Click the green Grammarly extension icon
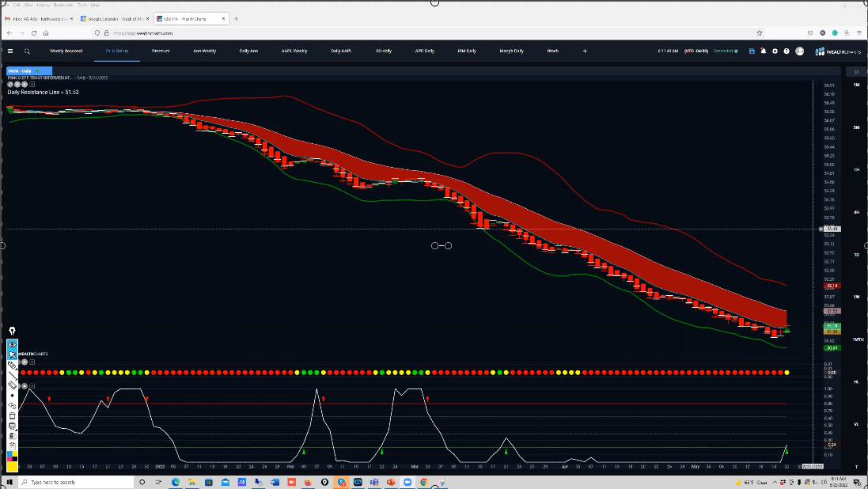 835,33
